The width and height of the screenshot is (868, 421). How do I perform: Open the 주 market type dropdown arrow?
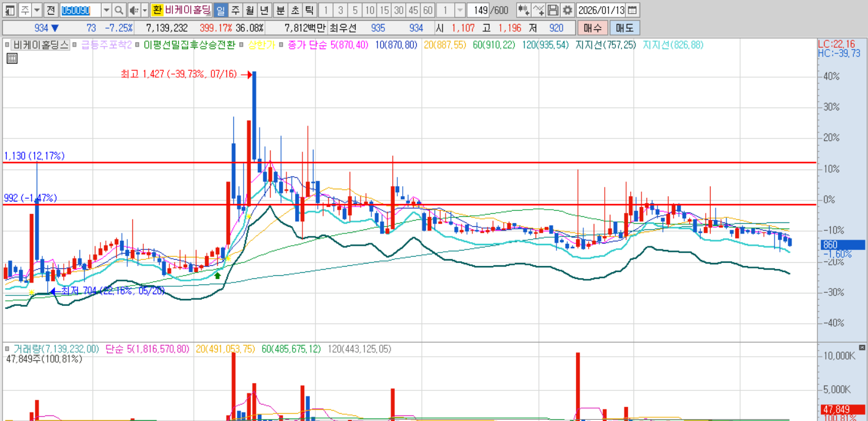[37, 10]
